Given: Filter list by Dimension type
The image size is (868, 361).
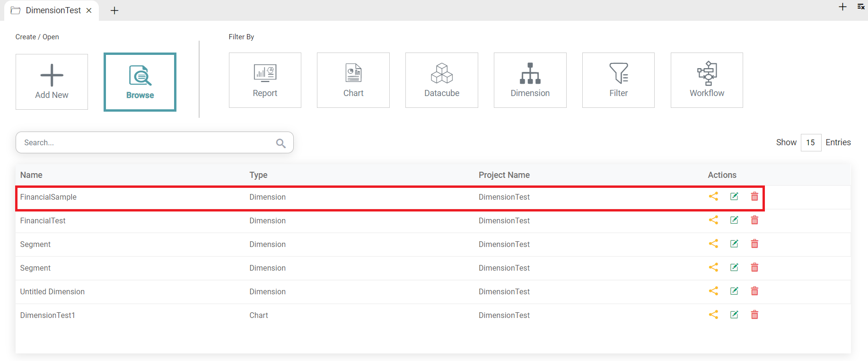Looking at the screenshot, I should pyautogui.click(x=530, y=80).
